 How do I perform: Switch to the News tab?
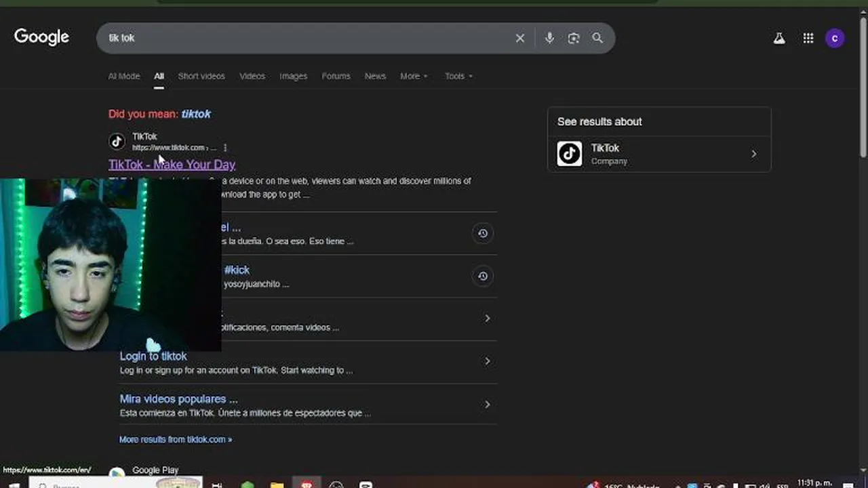pos(375,76)
